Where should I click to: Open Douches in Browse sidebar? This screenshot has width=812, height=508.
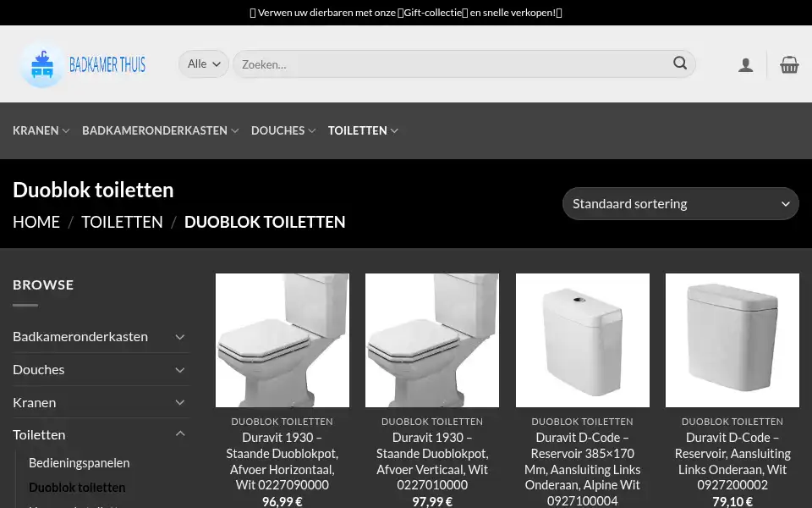[39, 370]
